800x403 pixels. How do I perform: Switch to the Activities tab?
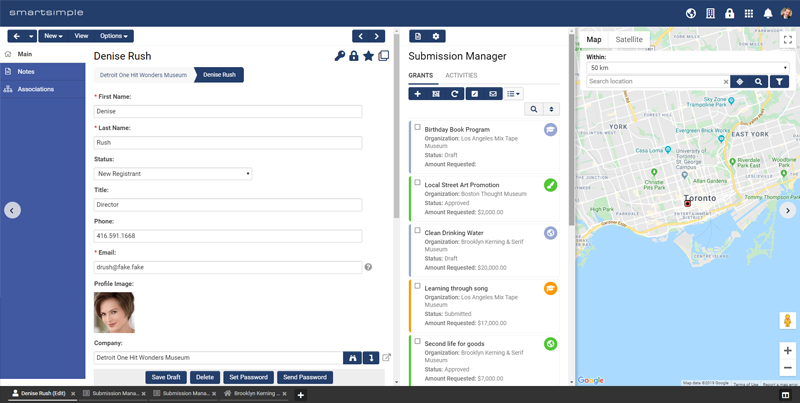[461, 76]
